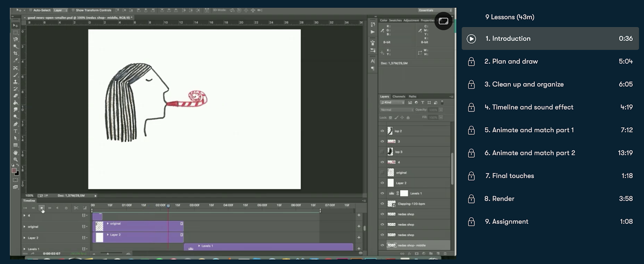Expand the 'original' clip properties arrow
The width and height of the screenshot is (644, 264).
pos(108,223)
